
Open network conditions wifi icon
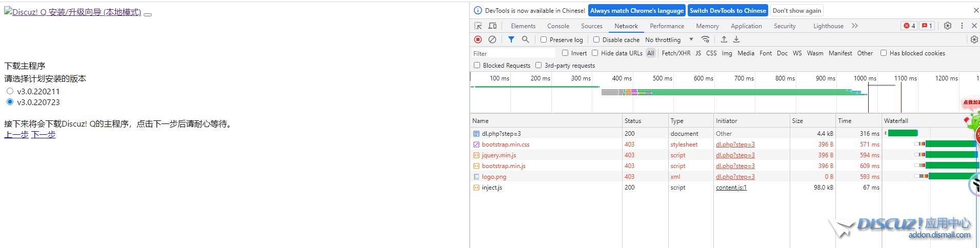click(x=706, y=39)
